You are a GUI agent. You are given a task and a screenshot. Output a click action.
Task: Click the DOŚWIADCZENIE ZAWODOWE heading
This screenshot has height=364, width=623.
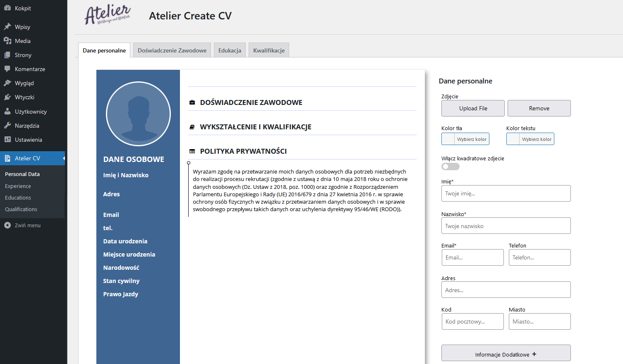(251, 102)
